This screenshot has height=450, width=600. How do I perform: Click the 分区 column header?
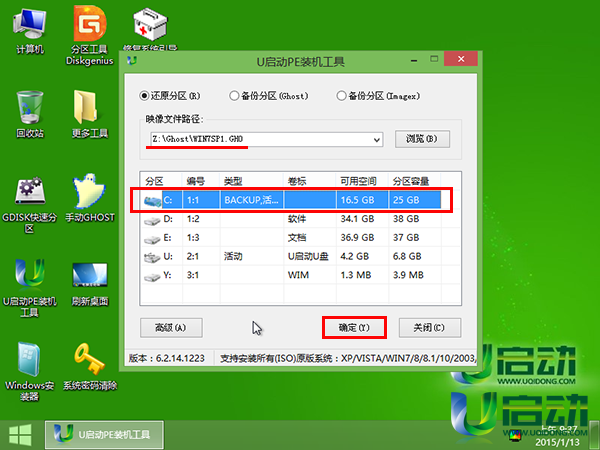(x=161, y=181)
